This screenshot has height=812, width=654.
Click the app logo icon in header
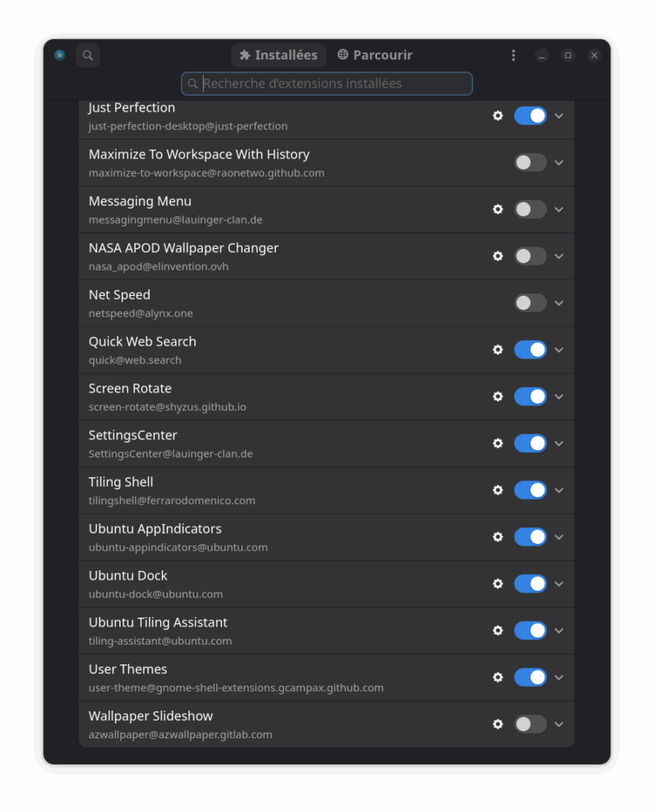(x=59, y=55)
